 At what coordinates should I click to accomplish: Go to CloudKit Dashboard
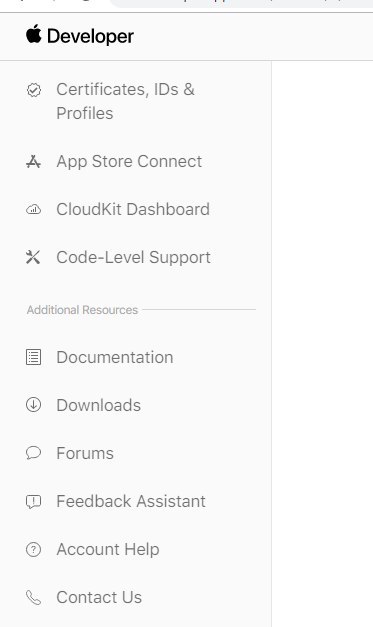(x=133, y=210)
